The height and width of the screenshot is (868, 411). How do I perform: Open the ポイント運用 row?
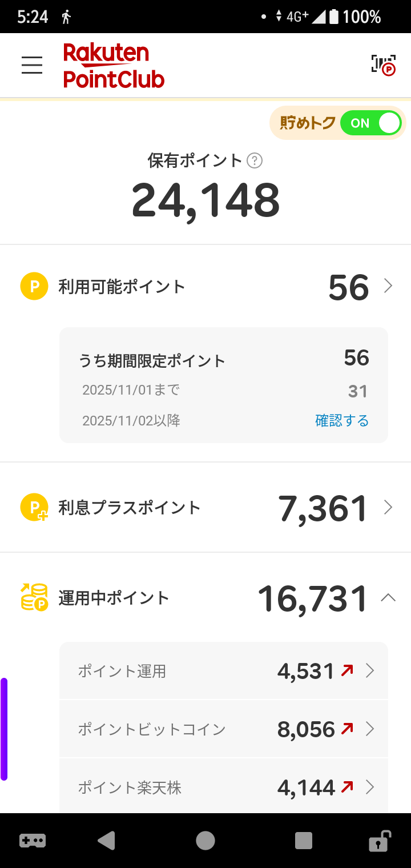pyautogui.click(x=224, y=671)
